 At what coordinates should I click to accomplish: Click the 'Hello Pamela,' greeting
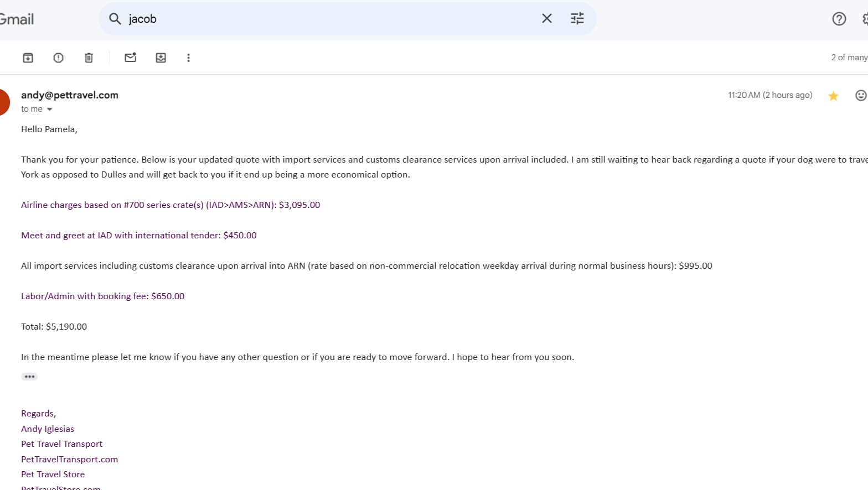click(x=49, y=129)
